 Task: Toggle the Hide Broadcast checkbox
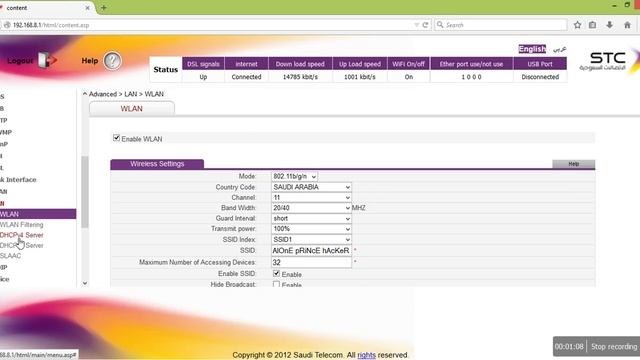(276, 284)
